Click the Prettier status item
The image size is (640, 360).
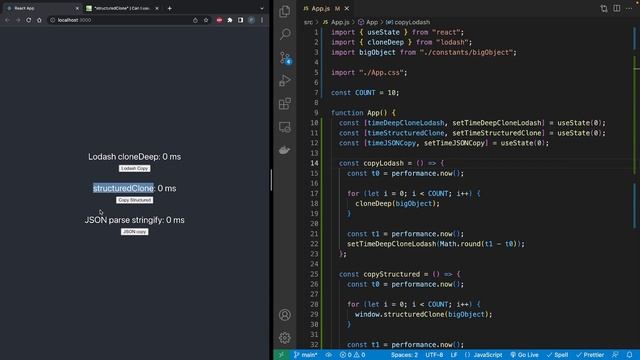(x=590, y=355)
